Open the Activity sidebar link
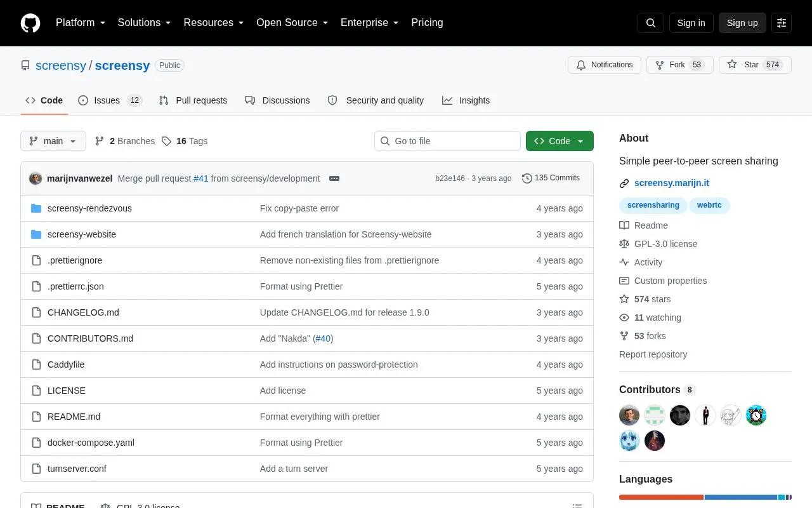The image size is (812, 508). tap(641, 262)
